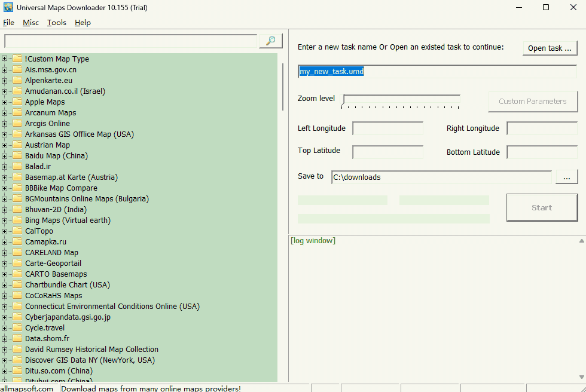Click the folder icon beside Data.shom.fr
586x392 pixels.
click(x=17, y=338)
